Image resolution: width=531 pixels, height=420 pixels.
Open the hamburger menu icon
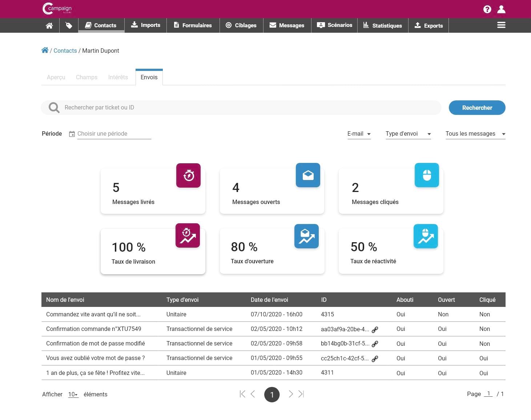tap(501, 25)
